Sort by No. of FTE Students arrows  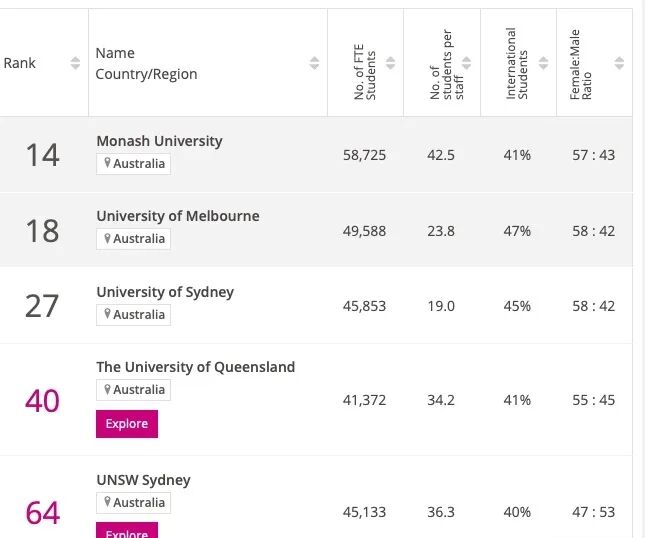[390, 63]
